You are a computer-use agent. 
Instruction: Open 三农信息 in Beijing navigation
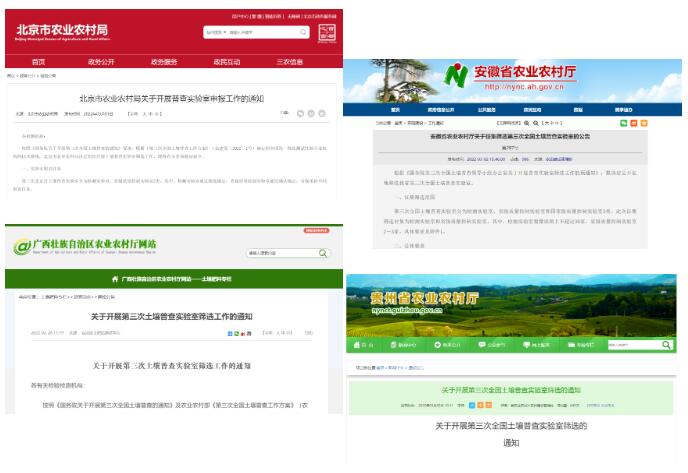(x=289, y=62)
